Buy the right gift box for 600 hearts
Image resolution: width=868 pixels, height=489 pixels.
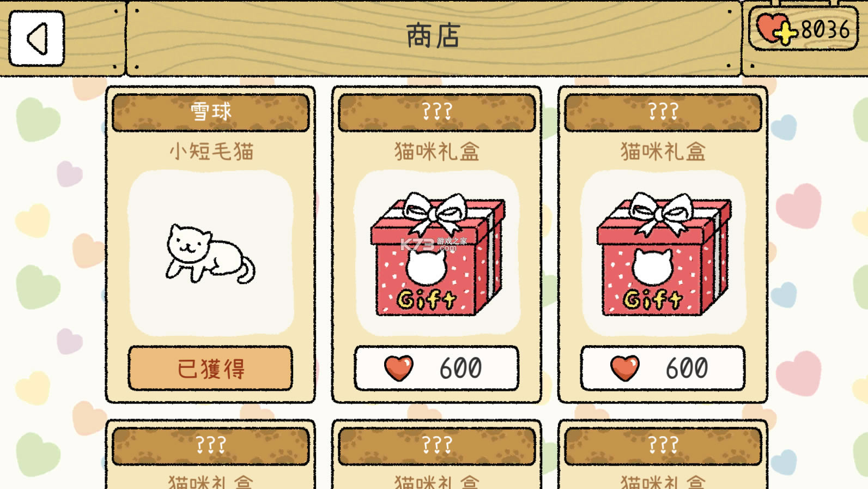[x=663, y=368]
